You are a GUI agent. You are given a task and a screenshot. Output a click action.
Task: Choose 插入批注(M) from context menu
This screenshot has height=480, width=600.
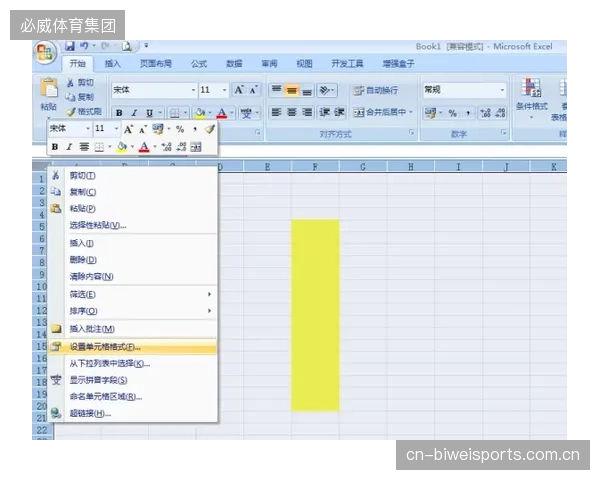pyautogui.click(x=133, y=329)
